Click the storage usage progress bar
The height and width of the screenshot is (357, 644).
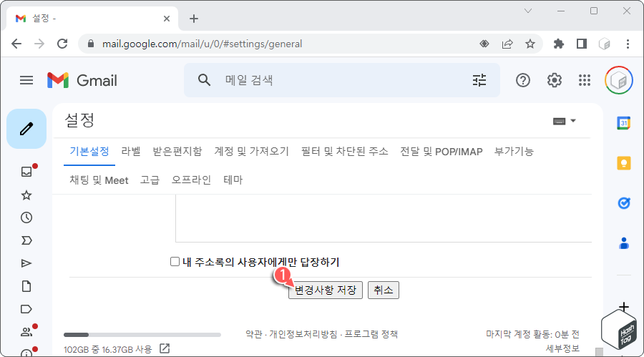pos(142,335)
